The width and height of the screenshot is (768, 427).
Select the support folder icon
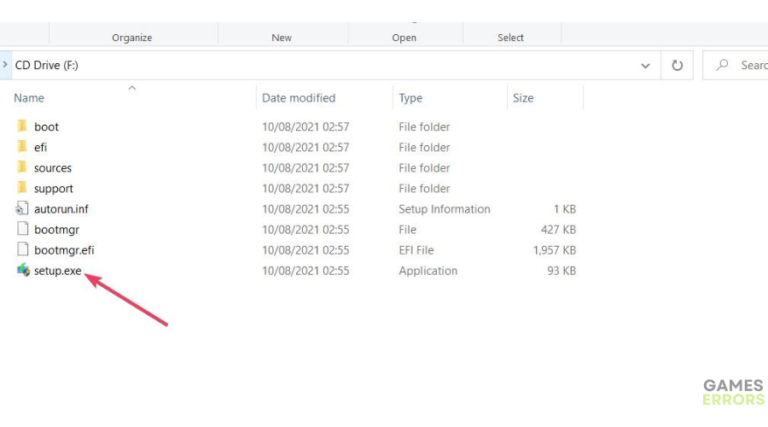click(23, 188)
